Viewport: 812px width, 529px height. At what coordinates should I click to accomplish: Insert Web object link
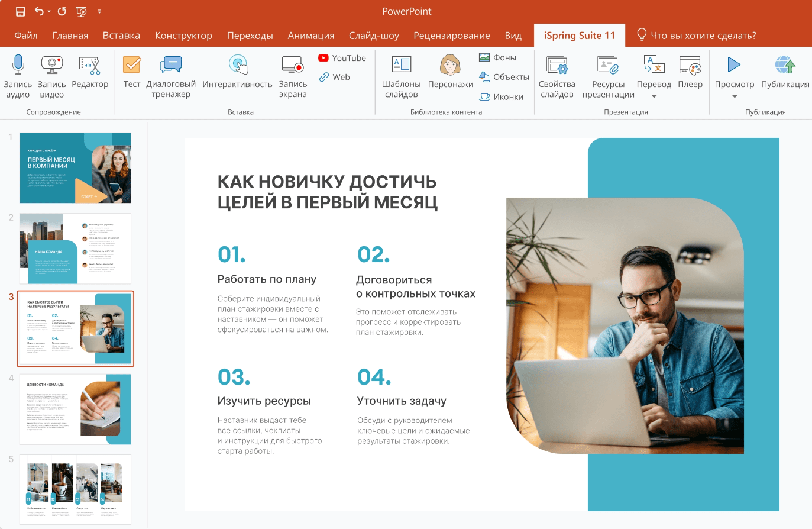tap(335, 77)
